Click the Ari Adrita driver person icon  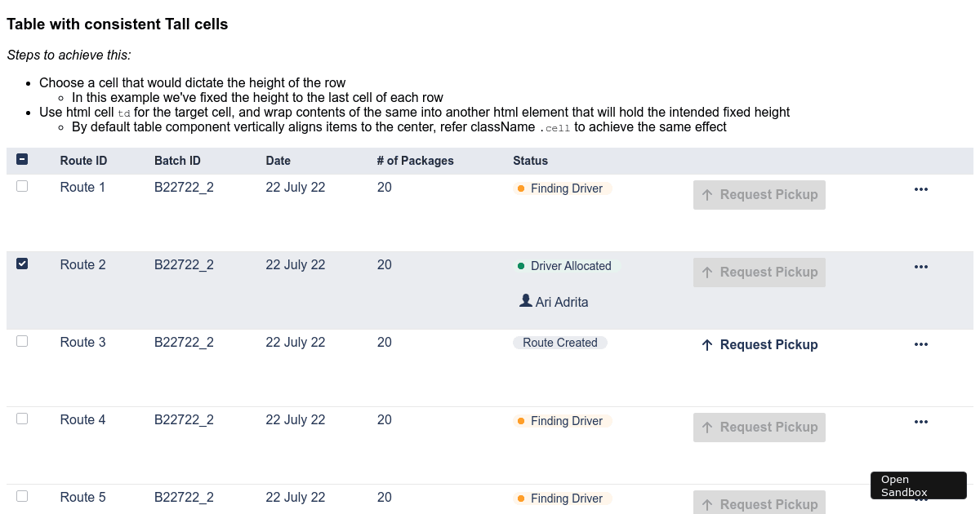[x=526, y=301]
